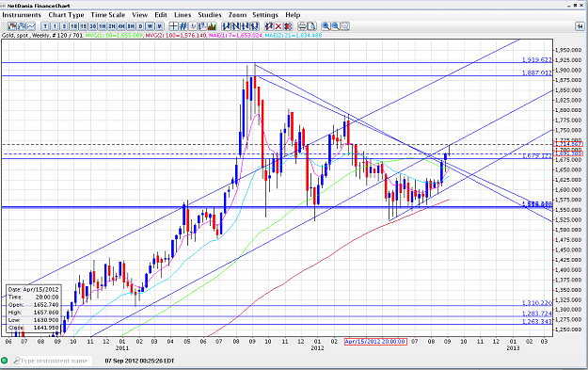Open the Studies menu
The height and width of the screenshot is (370, 588).
click(210, 15)
